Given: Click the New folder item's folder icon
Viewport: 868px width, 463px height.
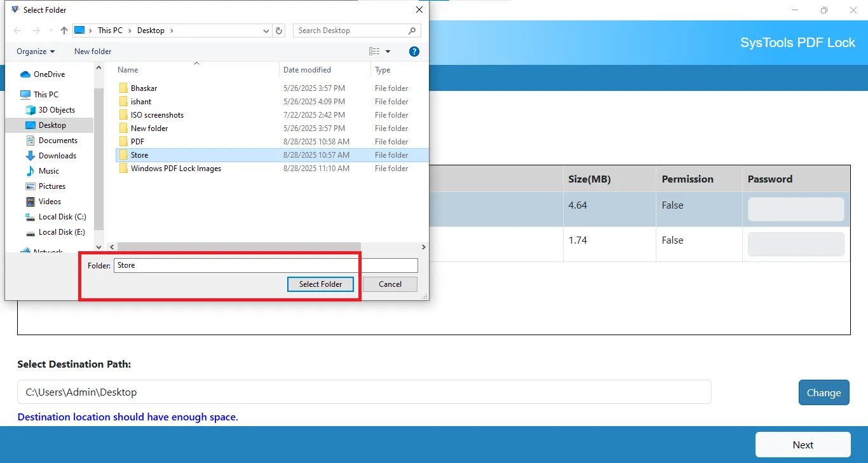Looking at the screenshot, I should click(123, 128).
